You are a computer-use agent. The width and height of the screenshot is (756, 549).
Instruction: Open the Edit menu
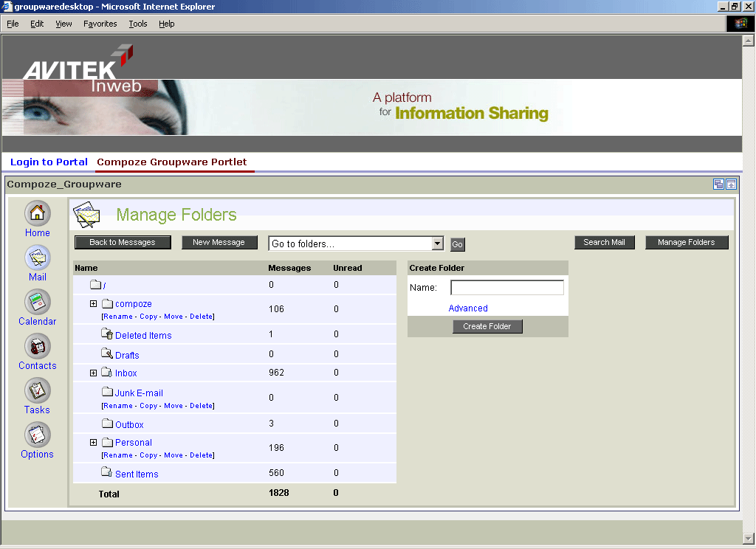click(x=37, y=24)
